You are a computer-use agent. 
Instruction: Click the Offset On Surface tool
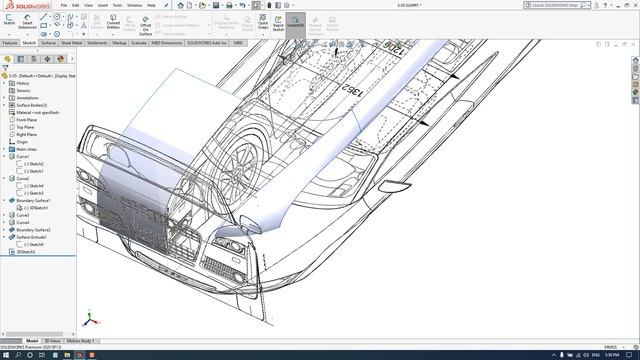click(x=145, y=26)
